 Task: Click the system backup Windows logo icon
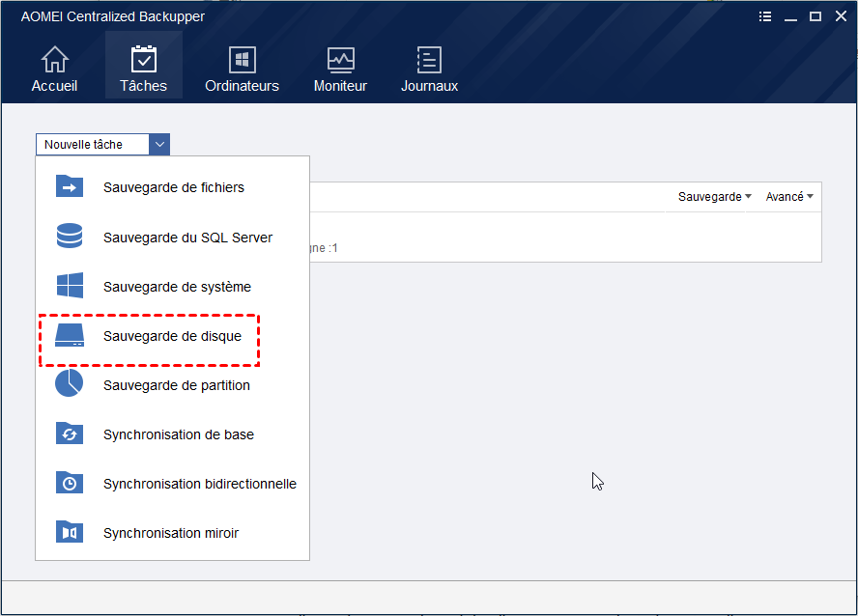(x=70, y=286)
